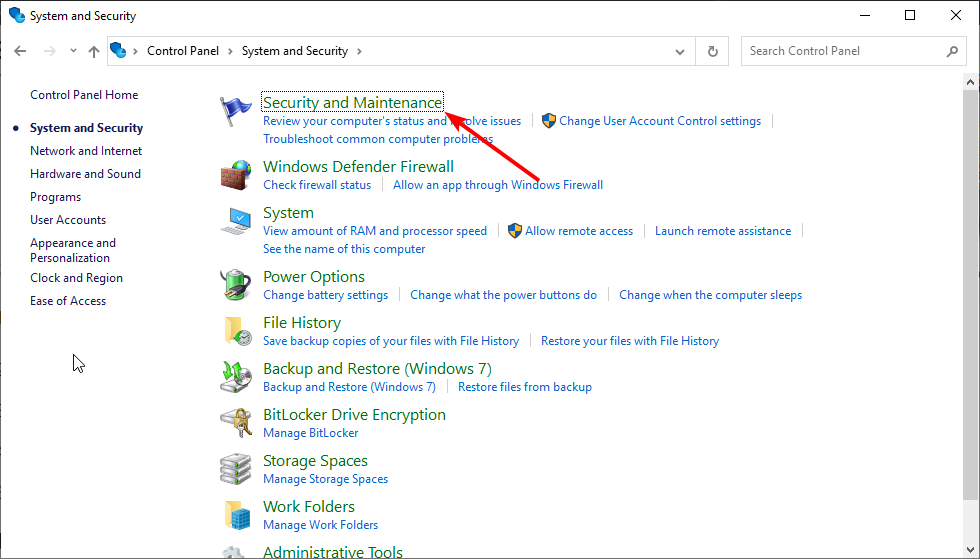This screenshot has height=559, width=980.
Task: Expand the chevron after System and Security breadcrumb
Action: (x=359, y=51)
